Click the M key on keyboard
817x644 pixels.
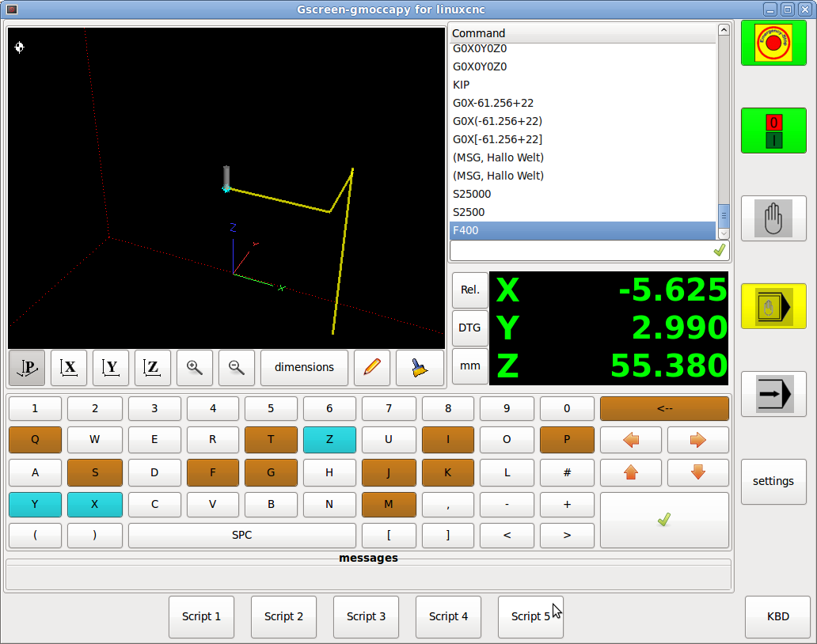[x=389, y=505]
